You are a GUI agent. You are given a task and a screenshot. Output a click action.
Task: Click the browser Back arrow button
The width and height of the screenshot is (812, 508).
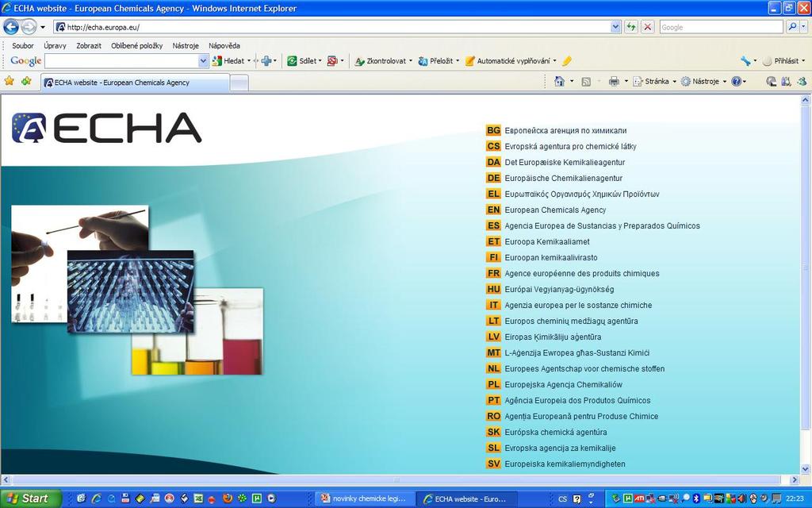(x=11, y=26)
